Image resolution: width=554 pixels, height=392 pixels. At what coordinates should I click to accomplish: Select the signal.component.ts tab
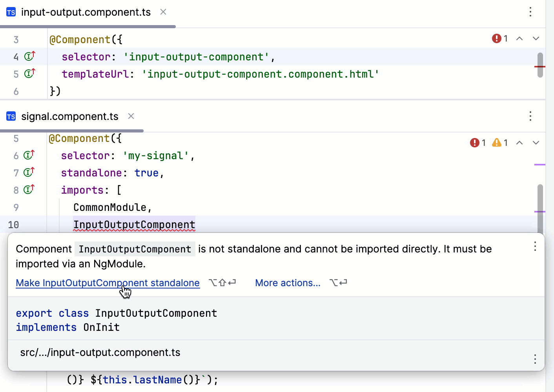(69, 116)
